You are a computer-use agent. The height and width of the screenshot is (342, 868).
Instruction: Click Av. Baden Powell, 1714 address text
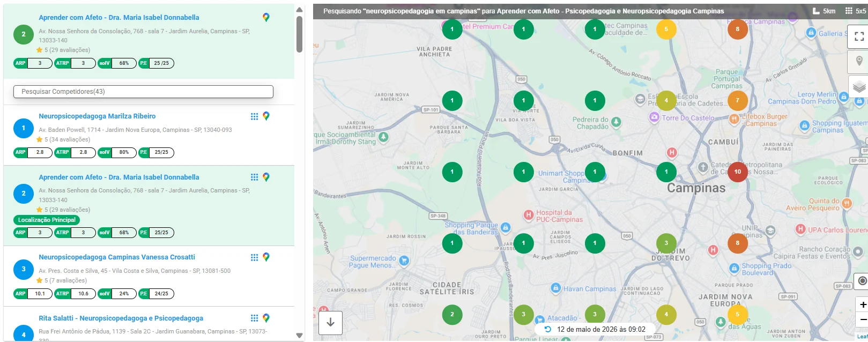coord(135,130)
